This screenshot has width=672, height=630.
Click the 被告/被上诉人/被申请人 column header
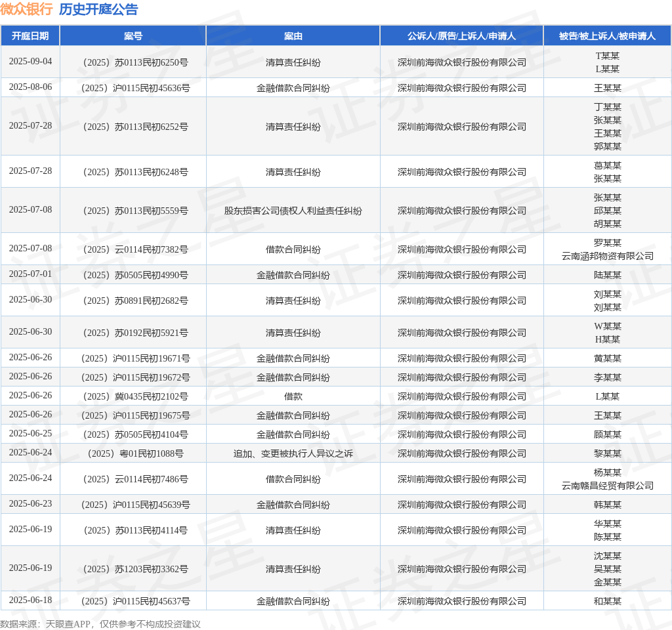click(607, 36)
